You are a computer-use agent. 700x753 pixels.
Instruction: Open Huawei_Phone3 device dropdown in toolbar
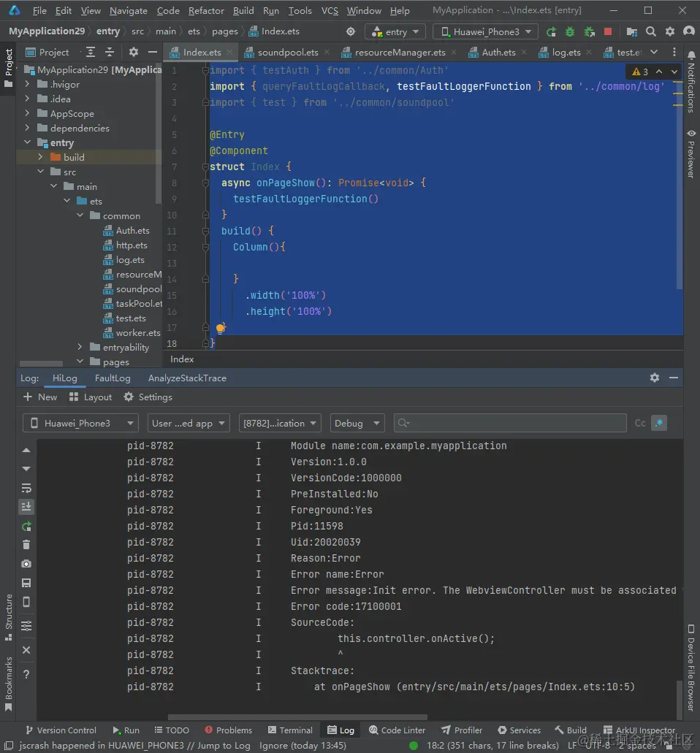[x=485, y=31]
